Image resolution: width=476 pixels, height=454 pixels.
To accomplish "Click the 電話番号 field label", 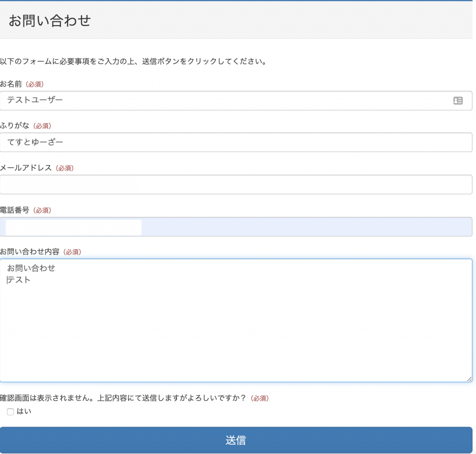I will [x=14, y=210].
